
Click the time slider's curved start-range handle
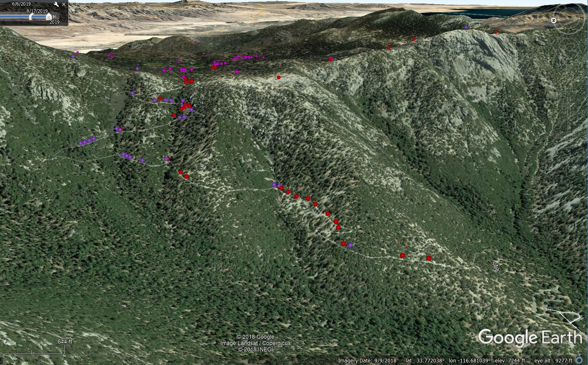[32, 16]
